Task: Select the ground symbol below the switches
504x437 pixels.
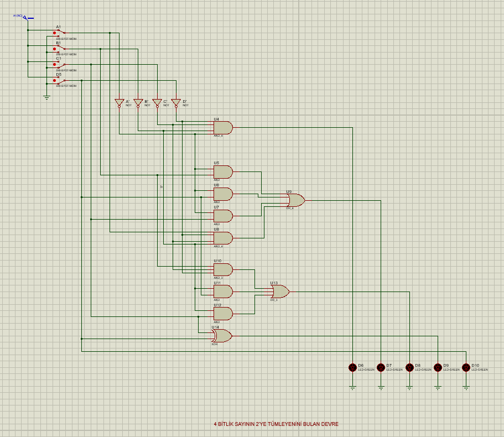Action: (x=46, y=97)
